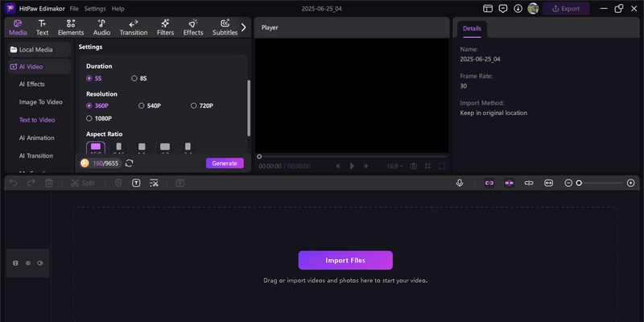Click the AI credits coin icon

pos(85,163)
